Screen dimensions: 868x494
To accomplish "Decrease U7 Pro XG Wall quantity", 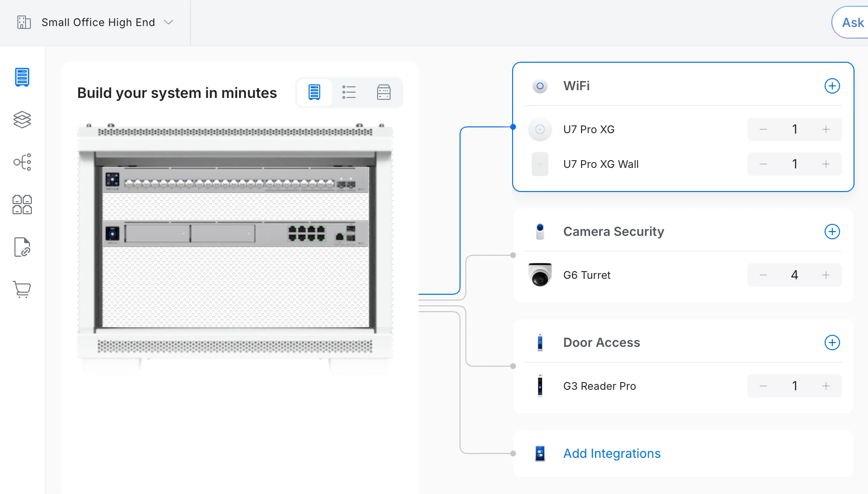I will (763, 164).
